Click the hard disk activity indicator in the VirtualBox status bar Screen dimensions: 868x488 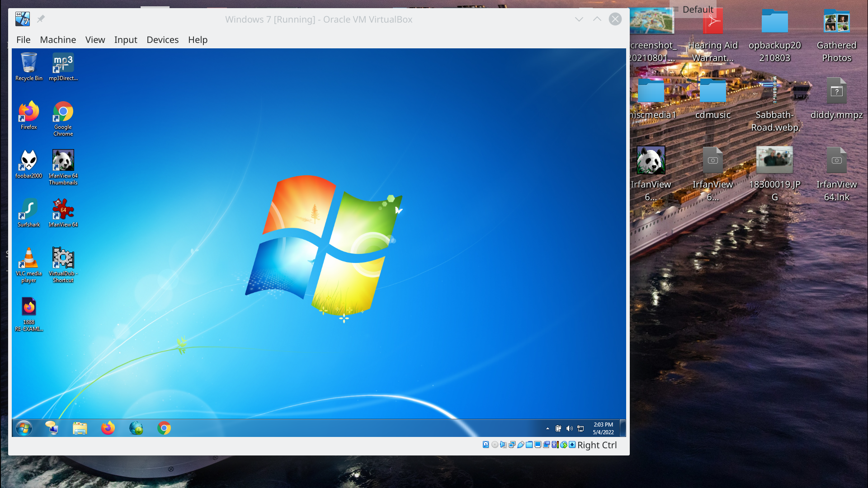pyautogui.click(x=486, y=445)
